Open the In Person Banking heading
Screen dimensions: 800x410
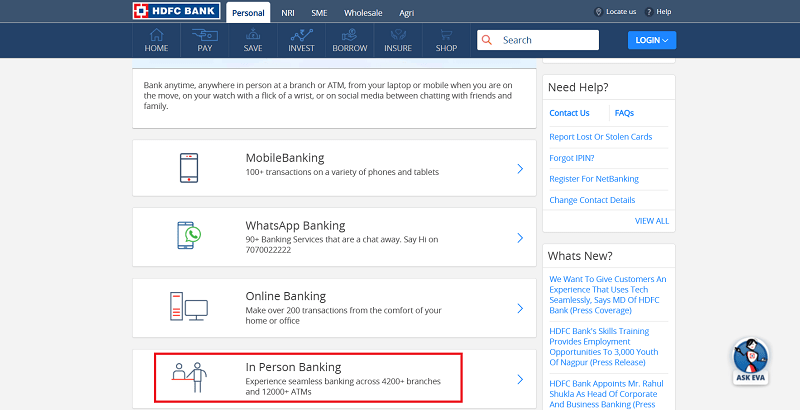293,367
